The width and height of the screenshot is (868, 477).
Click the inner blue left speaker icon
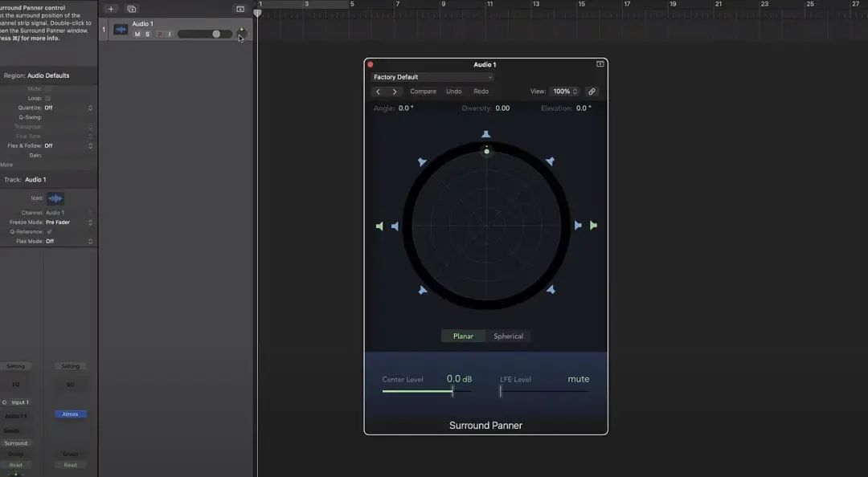click(395, 226)
